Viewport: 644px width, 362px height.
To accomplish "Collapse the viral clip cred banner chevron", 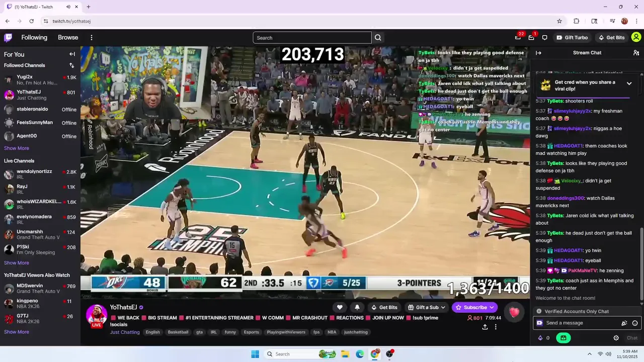I will point(629,83).
